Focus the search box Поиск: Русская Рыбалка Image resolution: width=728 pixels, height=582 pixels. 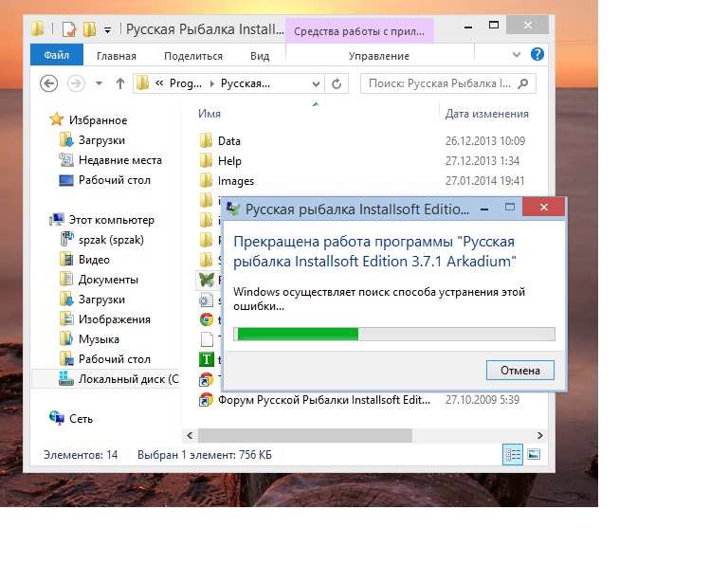pos(448,83)
